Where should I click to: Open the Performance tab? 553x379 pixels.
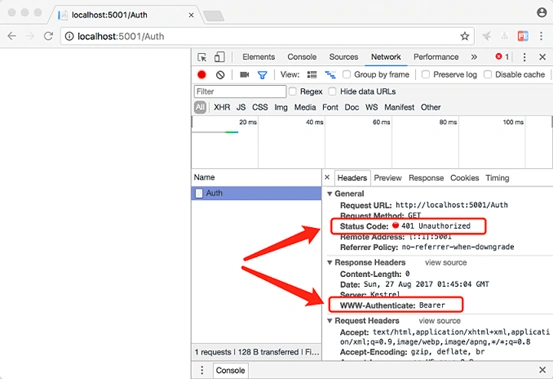436,57
